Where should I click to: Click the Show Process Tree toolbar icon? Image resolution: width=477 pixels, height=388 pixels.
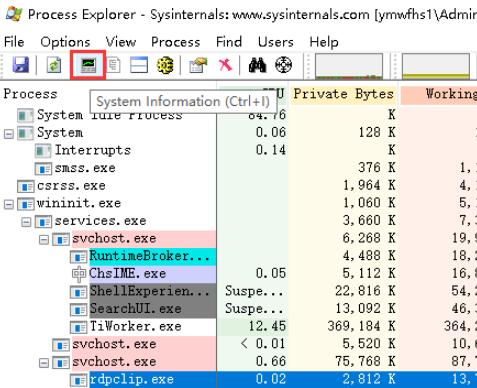pyautogui.click(x=114, y=65)
